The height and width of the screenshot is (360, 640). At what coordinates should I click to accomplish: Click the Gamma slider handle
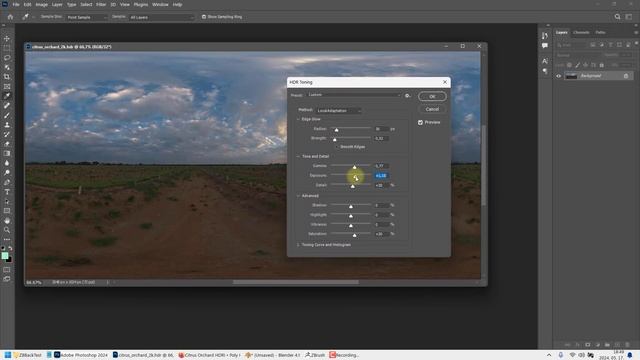pyautogui.click(x=354, y=167)
